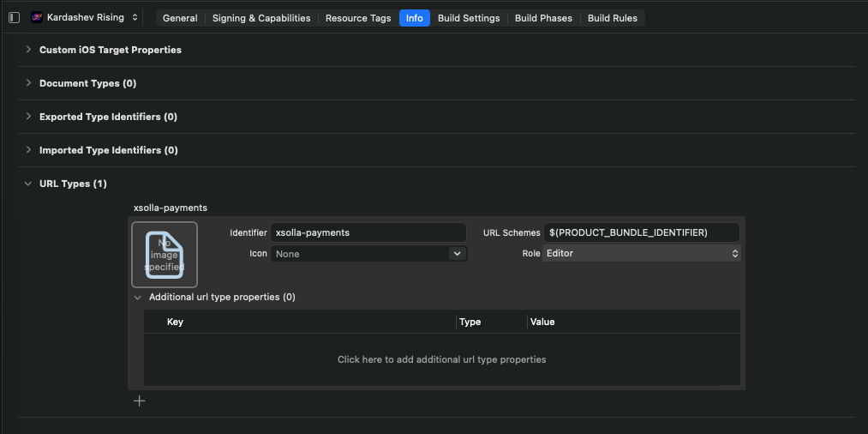
Task: Add a new URL type with plus button
Action: (140, 401)
